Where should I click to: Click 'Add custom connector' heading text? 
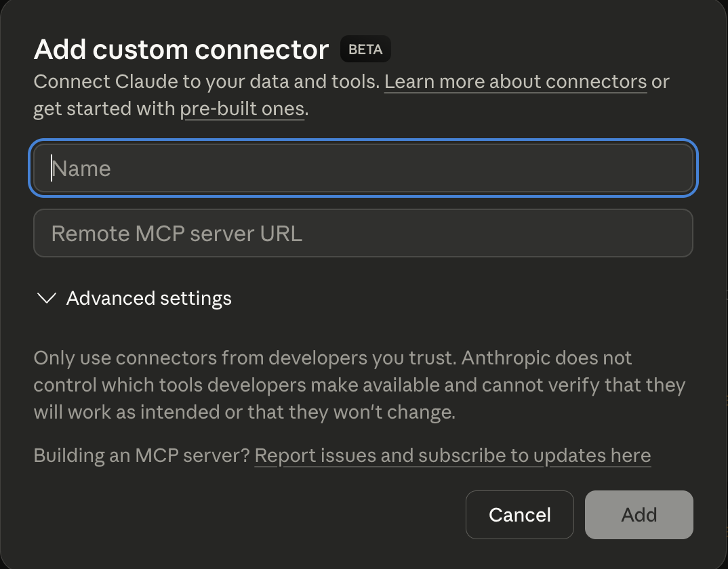(181, 49)
